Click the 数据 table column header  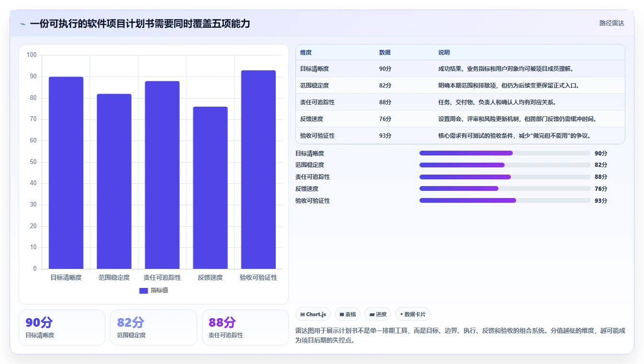(x=385, y=53)
